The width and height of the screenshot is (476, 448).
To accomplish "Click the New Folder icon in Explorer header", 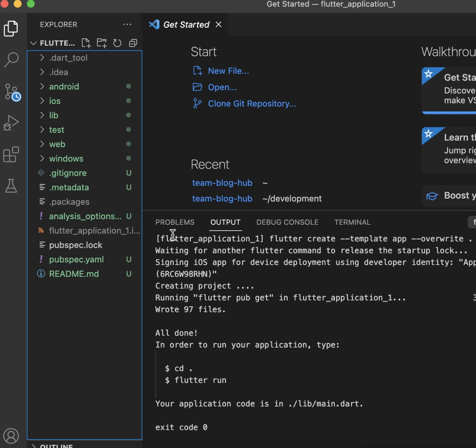I will [x=102, y=43].
